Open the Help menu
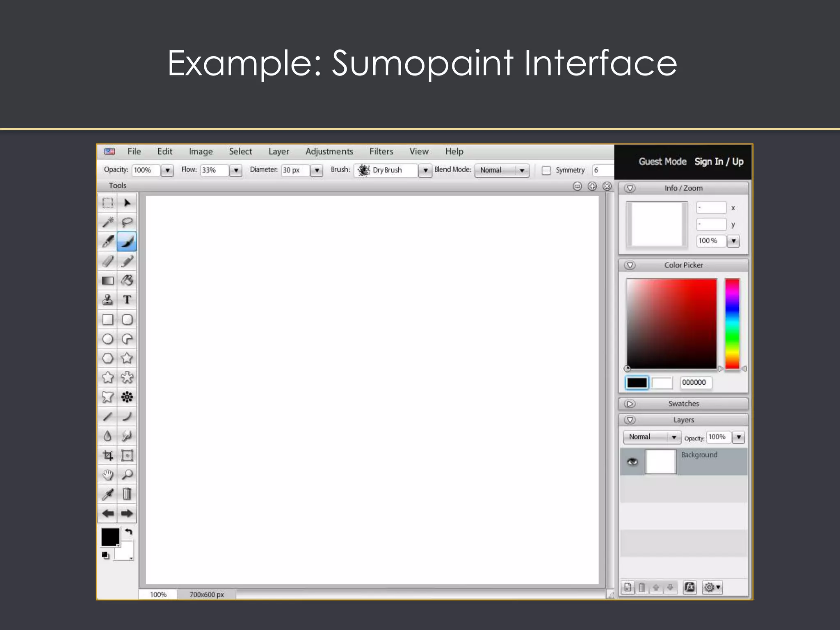Image resolution: width=840 pixels, height=630 pixels. coord(454,152)
